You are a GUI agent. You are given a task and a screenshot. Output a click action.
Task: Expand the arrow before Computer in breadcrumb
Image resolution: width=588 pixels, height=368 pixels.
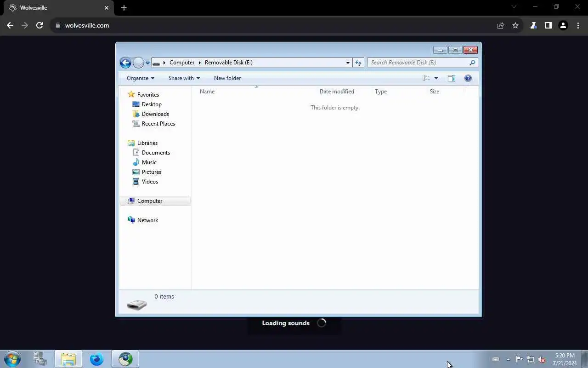point(164,63)
